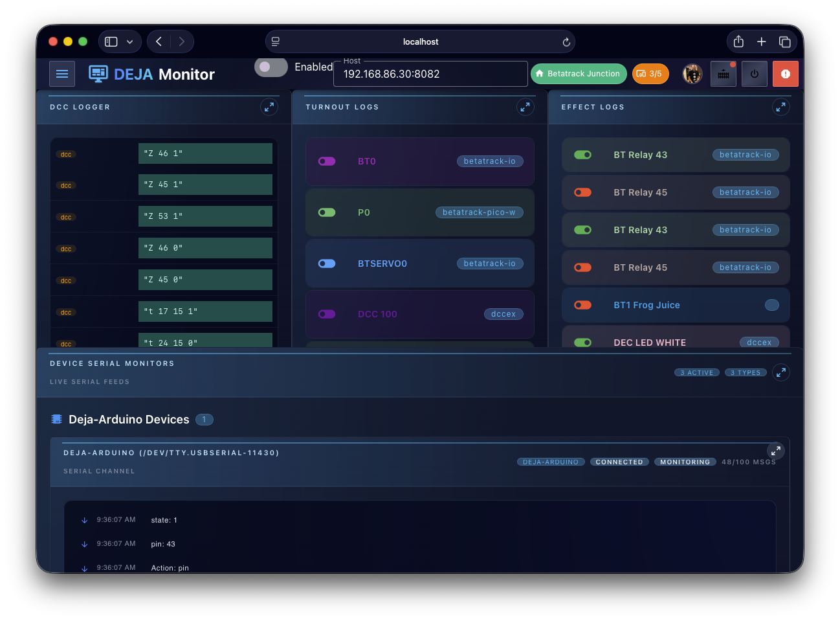Trigger the red emergency stop button

[x=785, y=73]
